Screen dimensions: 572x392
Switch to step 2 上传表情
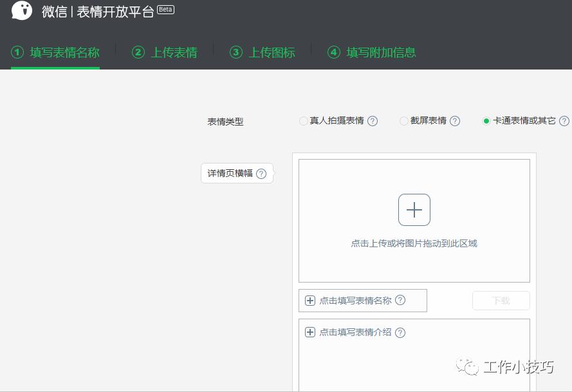(164, 52)
